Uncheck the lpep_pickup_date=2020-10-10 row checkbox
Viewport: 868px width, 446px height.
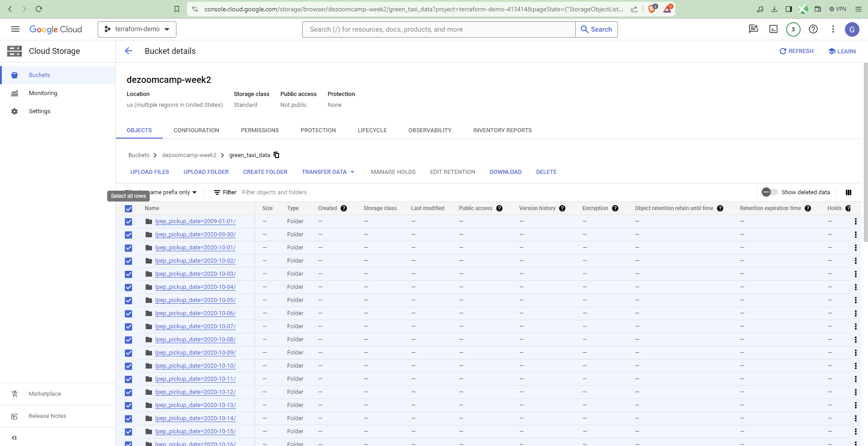(x=128, y=366)
